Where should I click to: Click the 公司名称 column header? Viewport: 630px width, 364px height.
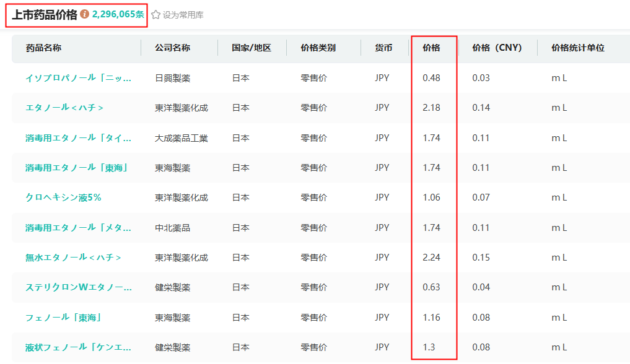(x=172, y=48)
